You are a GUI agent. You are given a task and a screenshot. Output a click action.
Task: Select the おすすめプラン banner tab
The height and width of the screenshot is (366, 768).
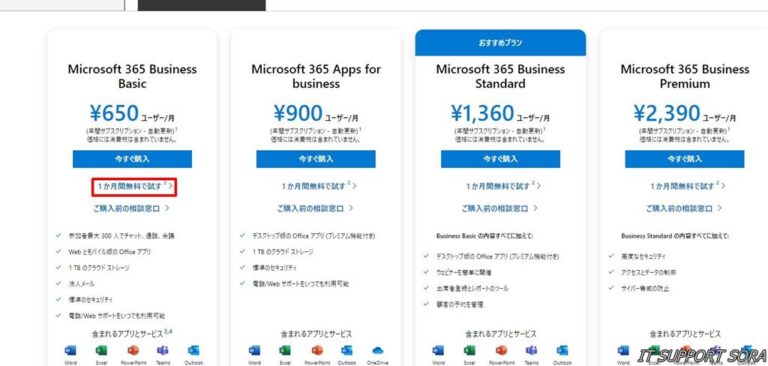click(500, 43)
